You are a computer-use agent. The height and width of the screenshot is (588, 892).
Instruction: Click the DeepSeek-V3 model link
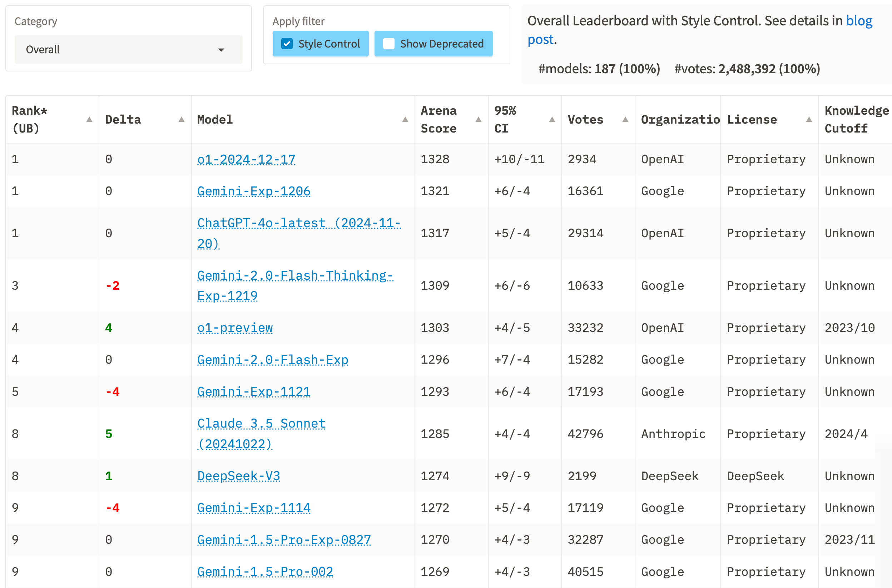click(x=239, y=476)
